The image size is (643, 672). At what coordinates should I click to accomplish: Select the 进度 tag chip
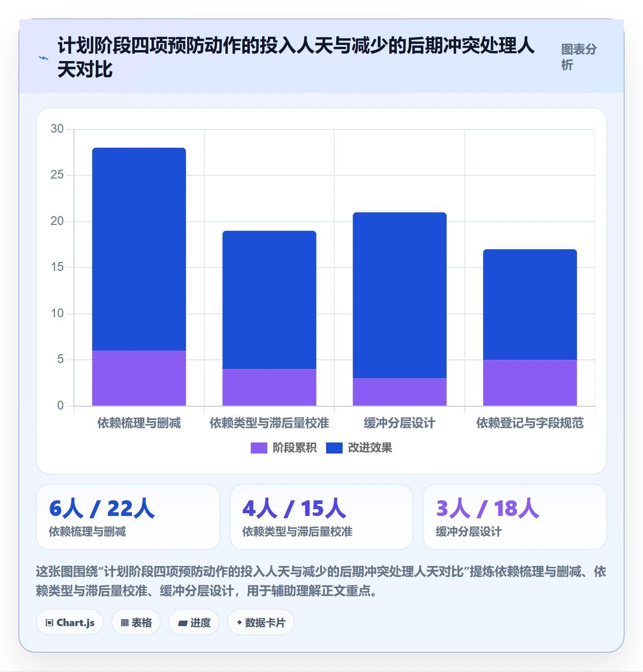click(x=194, y=622)
